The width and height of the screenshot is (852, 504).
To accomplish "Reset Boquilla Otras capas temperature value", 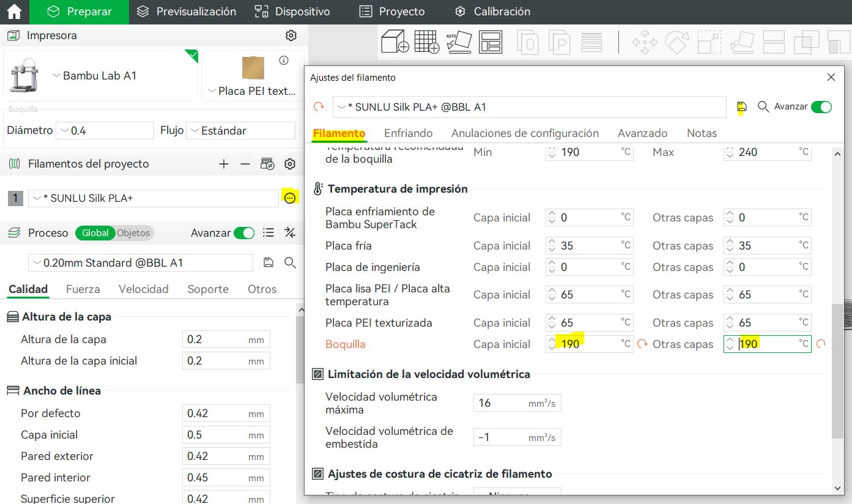I will (x=821, y=344).
